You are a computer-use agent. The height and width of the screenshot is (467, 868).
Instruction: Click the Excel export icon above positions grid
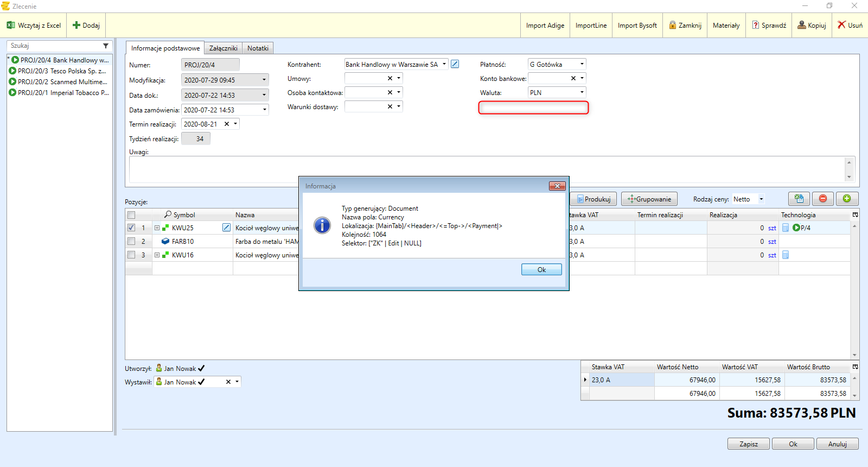[799, 199]
